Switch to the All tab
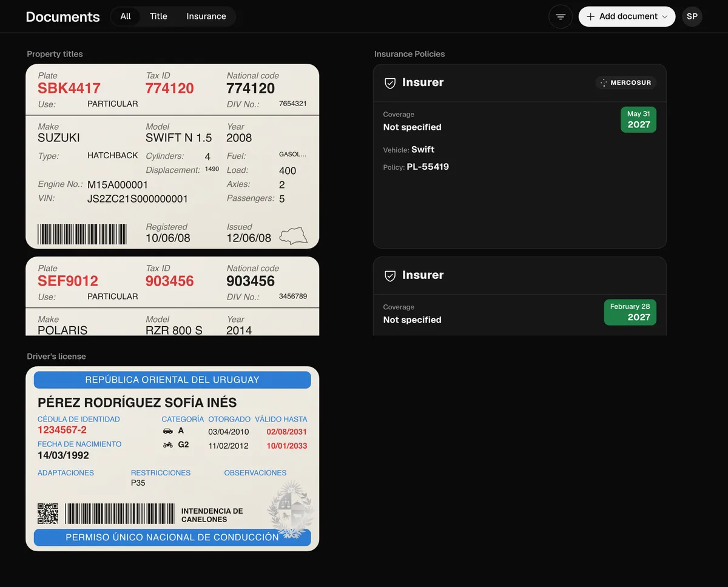This screenshot has height=587, width=728. [x=126, y=16]
